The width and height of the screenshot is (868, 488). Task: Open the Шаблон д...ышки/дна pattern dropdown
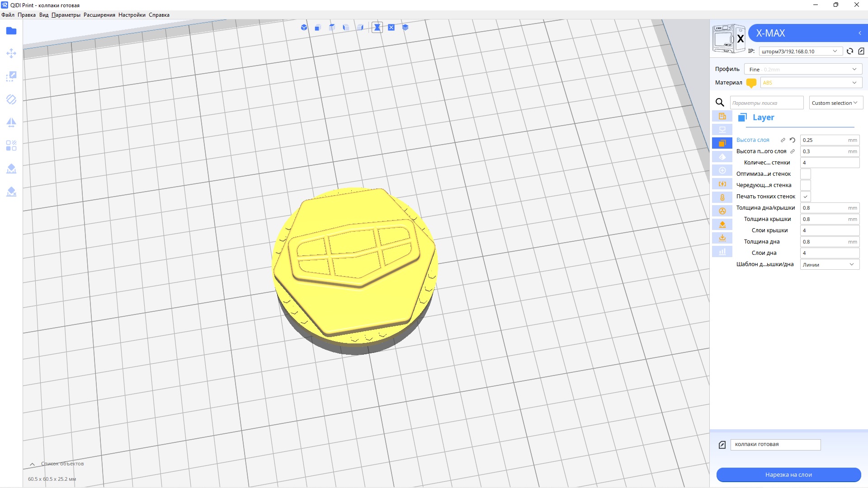click(830, 264)
